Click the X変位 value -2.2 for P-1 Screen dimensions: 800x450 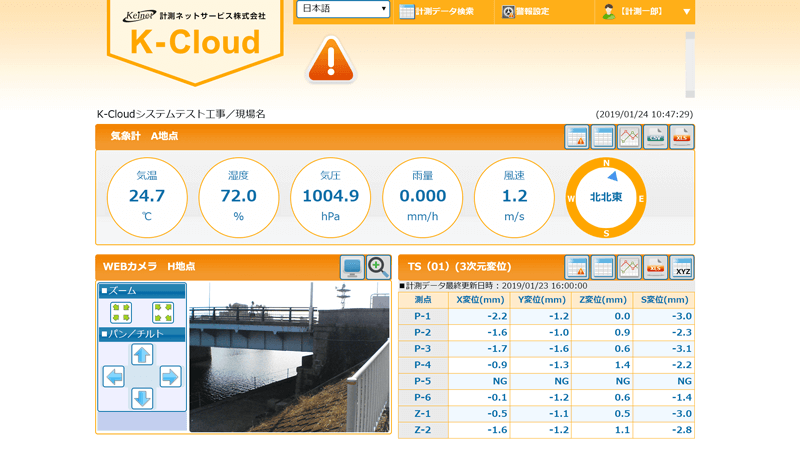pyautogui.click(x=480, y=316)
